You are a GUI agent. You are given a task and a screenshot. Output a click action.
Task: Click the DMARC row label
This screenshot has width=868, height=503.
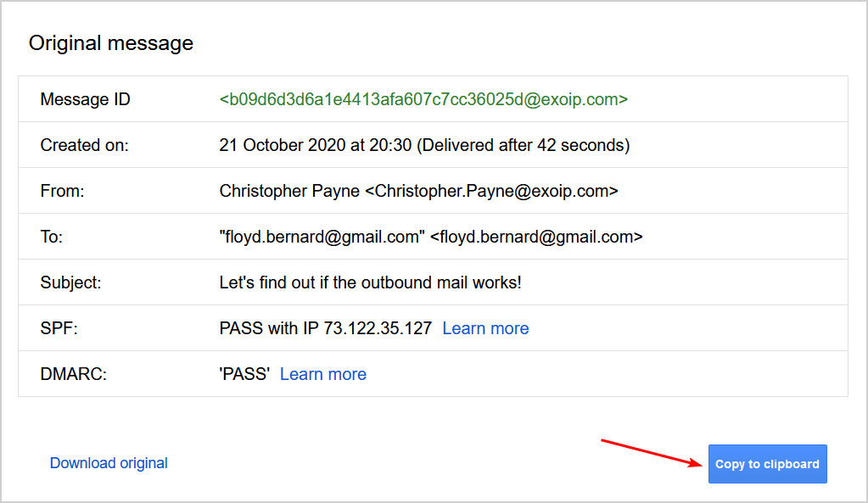pyautogui.click(x=74, y=374)
